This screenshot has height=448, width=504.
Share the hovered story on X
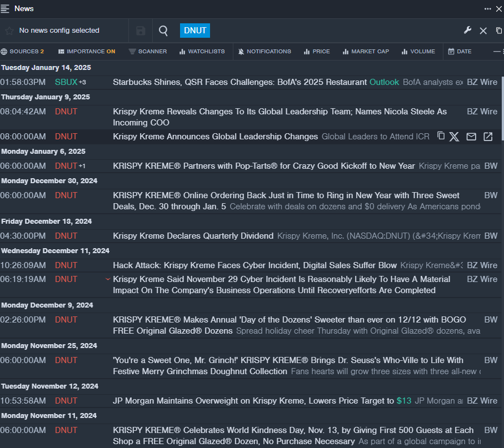(455, 137)
